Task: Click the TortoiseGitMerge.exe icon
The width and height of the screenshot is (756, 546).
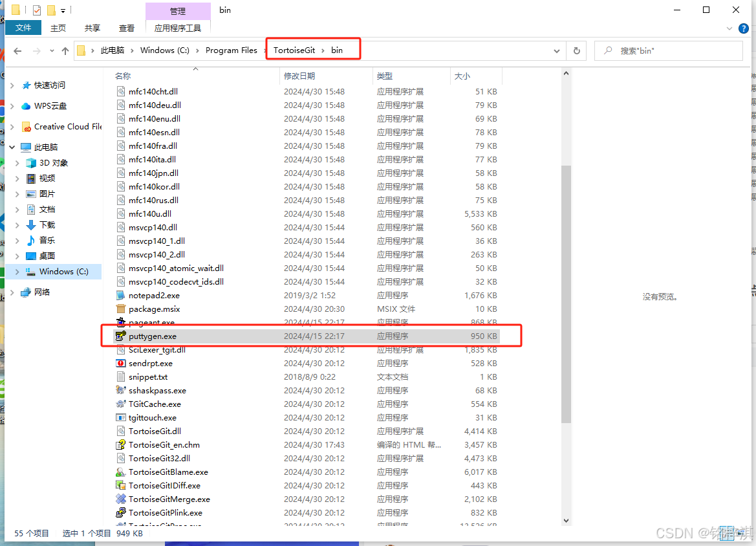Action: [120, 499]
